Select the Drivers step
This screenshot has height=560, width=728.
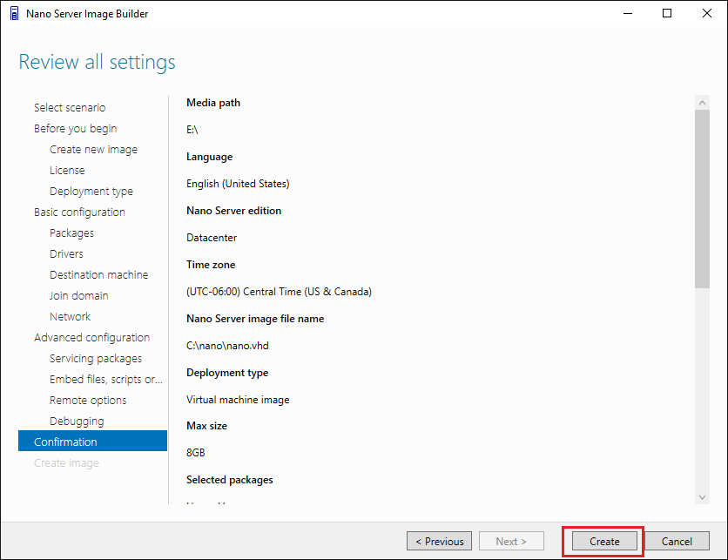click(66, 254)
